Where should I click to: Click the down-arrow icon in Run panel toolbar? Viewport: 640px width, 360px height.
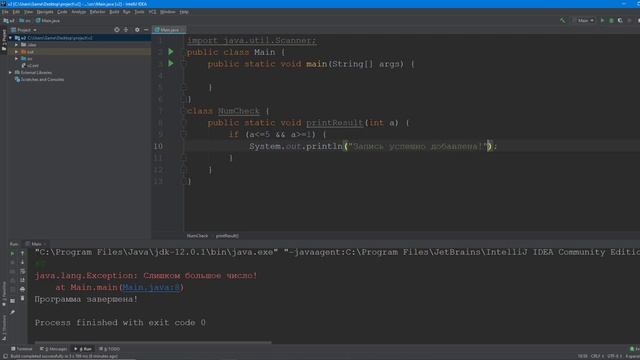pos(22,262)
